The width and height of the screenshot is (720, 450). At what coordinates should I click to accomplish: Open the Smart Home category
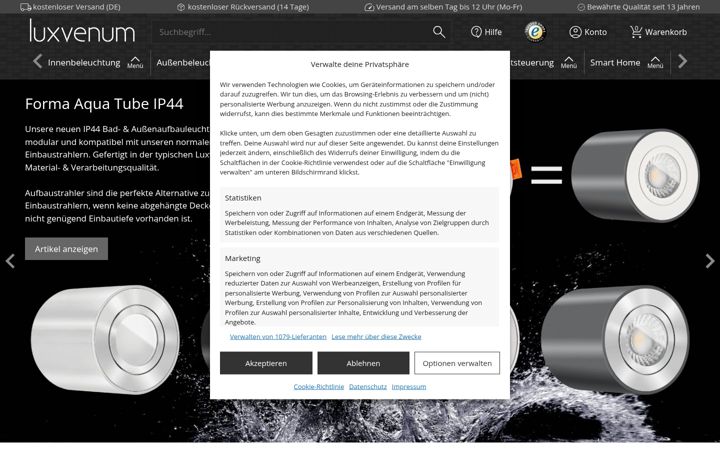tap(615, 62)
